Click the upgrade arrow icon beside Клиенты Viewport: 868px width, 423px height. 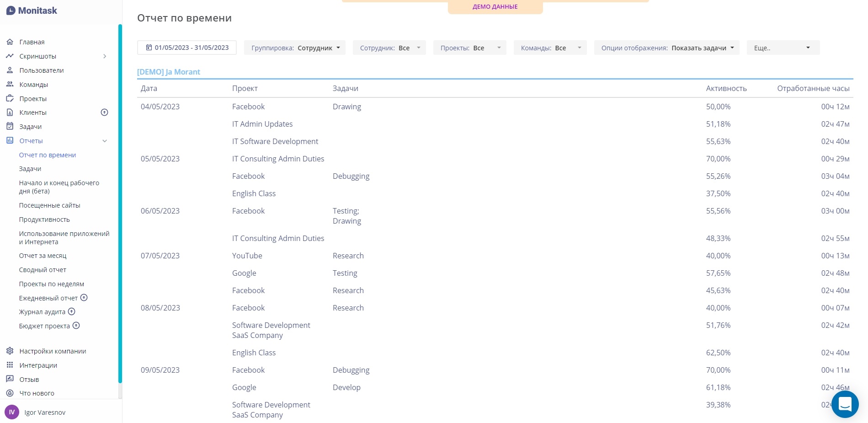tap(104, 112)
